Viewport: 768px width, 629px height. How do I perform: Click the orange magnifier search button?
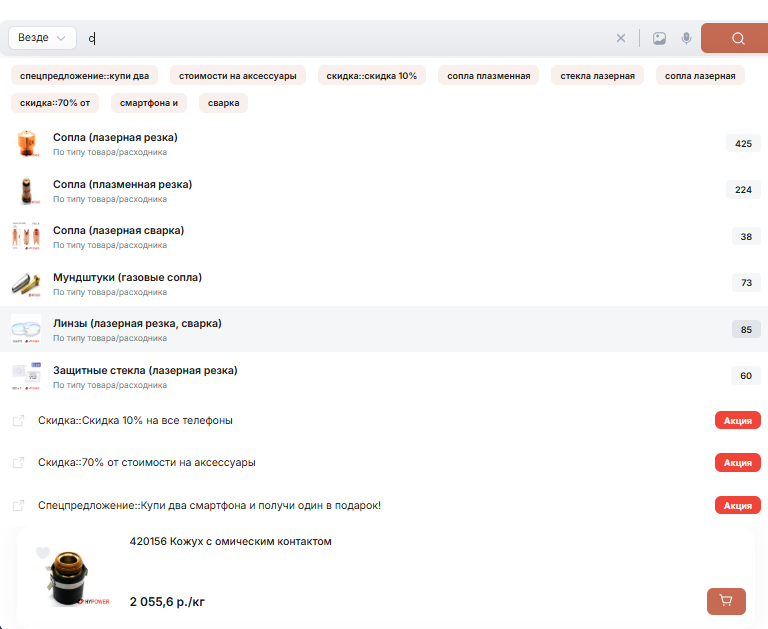click(737, 38)
